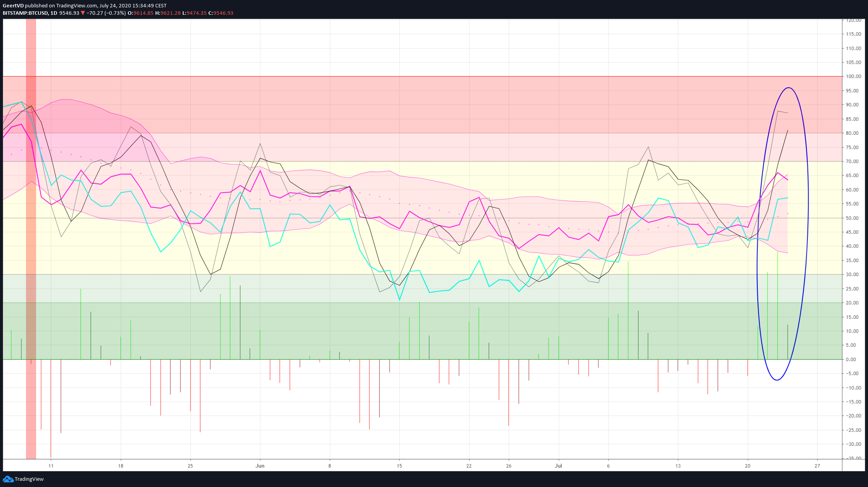This screenshot has width=868, height=487.
Task: Click the high price H:9621.28
Action: click(168, 13)
